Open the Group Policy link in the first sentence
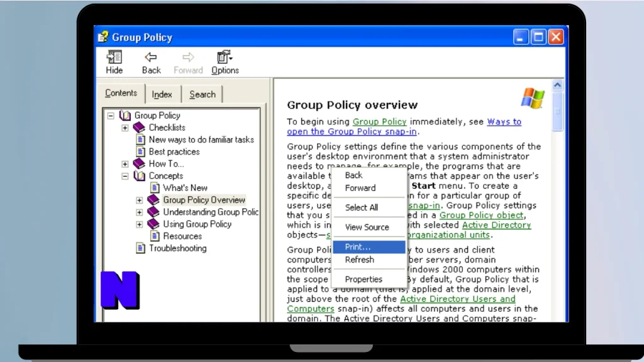Screen dimensions: 644x362 click(x=379, y=121)
